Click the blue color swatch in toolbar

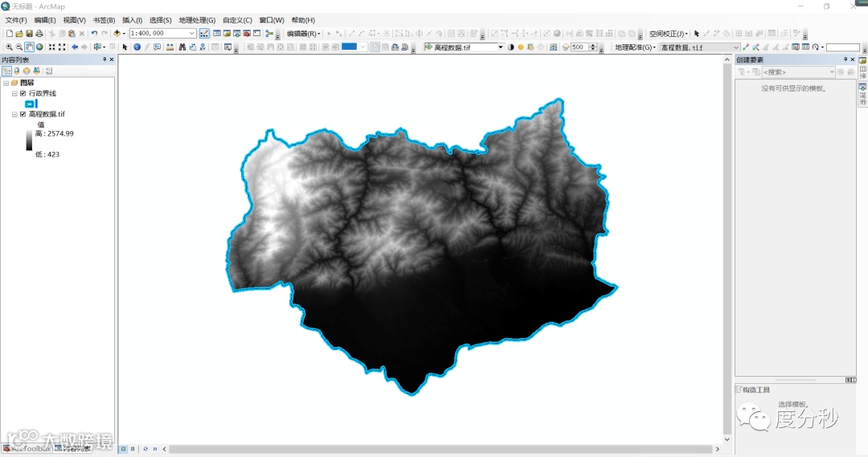(x=349, y=47)
